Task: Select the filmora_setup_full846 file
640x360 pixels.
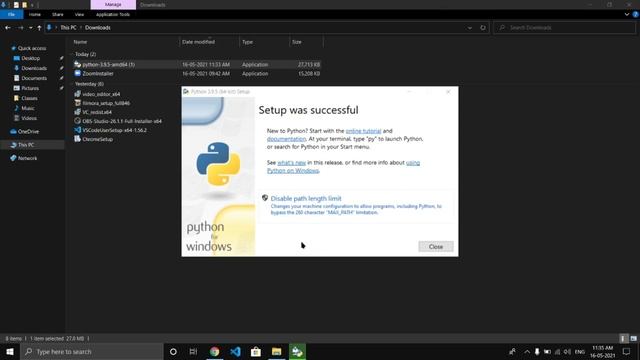Action: coord(106,103)
